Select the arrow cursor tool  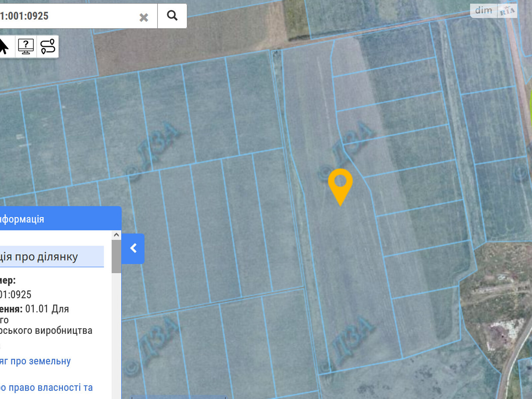point(4,47)
